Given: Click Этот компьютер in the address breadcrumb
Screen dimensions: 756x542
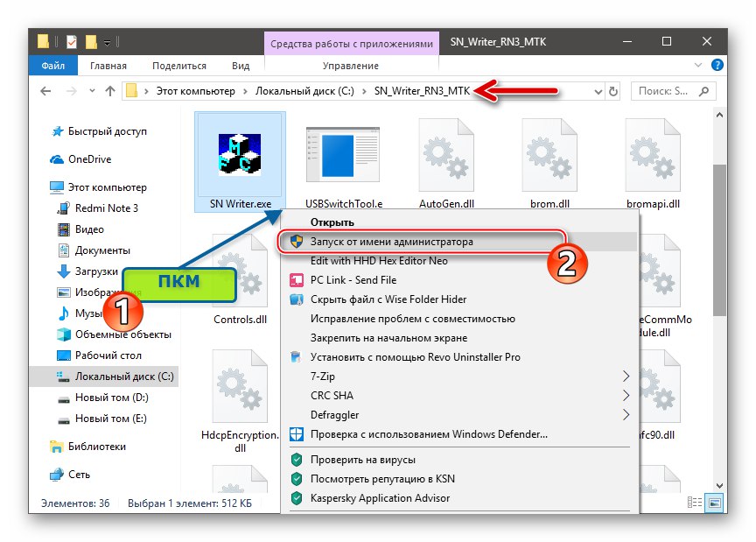Looking at the screenshot, I should pos(195,91).
